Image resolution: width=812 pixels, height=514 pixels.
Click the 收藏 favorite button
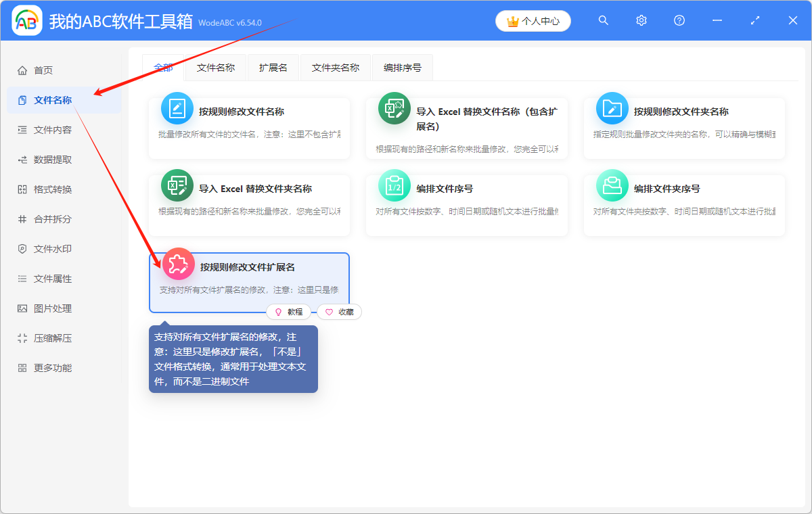[x=339, y=312]
